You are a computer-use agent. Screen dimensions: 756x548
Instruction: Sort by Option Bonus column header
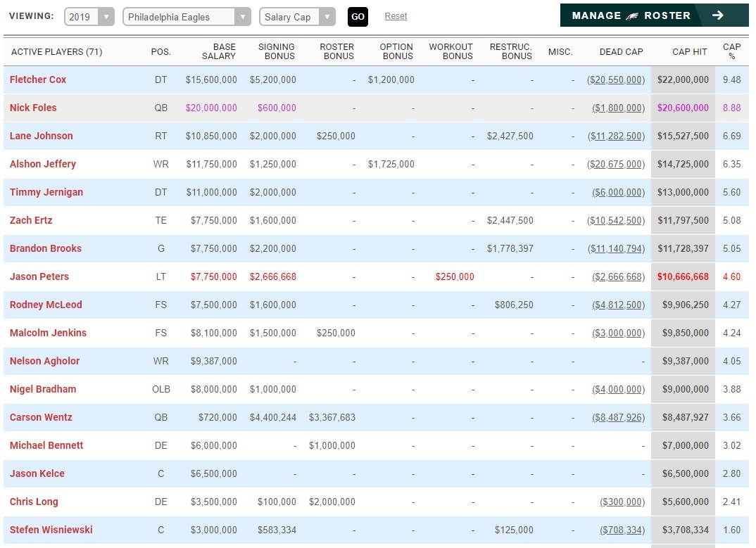pyautogui.click(x=396, y=51)
